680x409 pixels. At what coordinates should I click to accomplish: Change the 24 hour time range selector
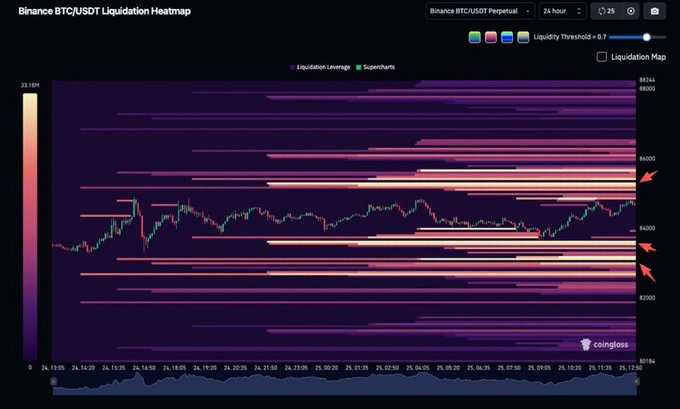562,11
